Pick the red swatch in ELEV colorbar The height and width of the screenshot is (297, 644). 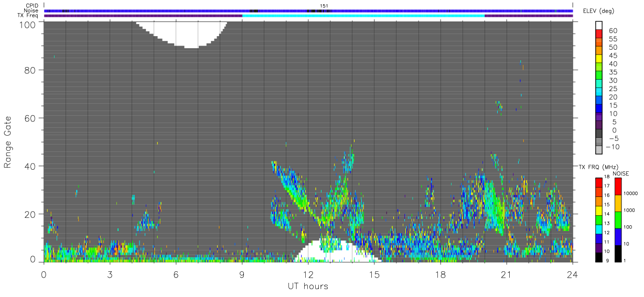coord(599,34)
